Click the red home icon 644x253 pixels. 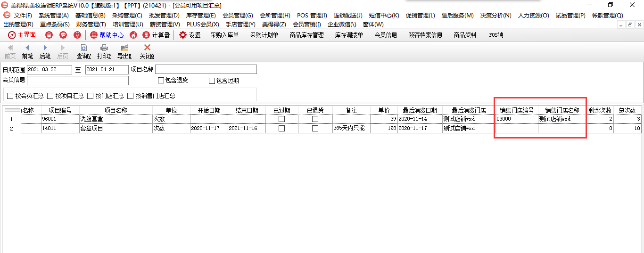point(133,35)
